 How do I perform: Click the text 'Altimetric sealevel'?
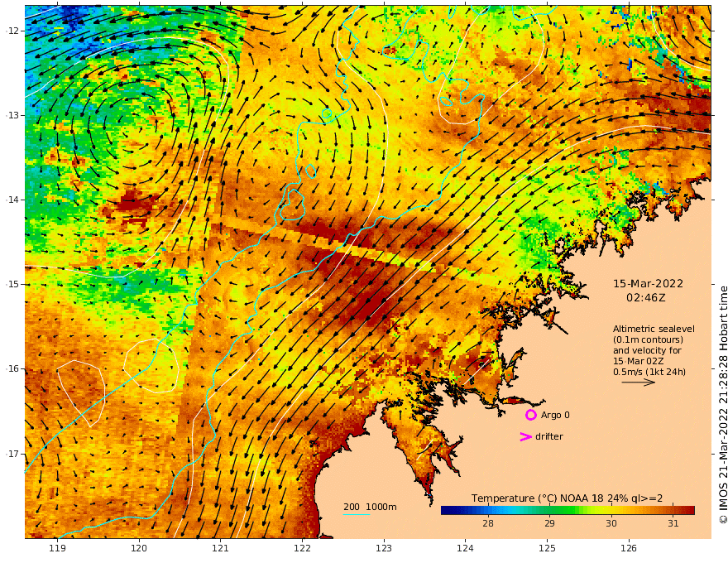(x=654, y=329)
